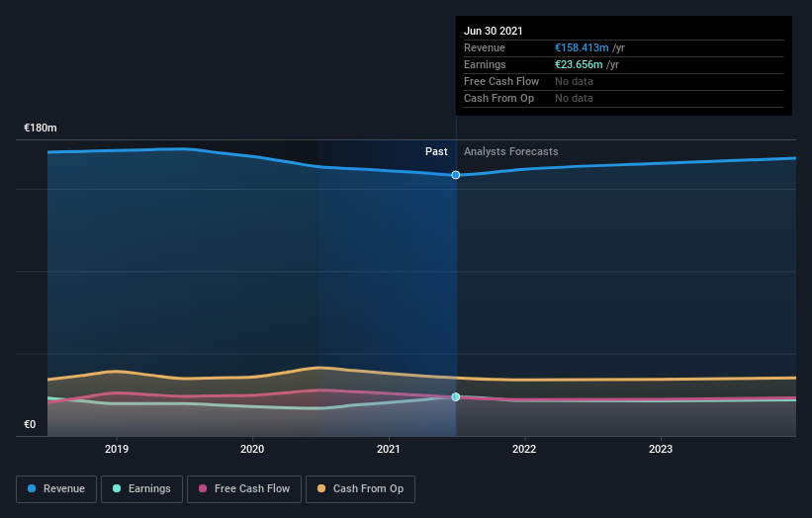This screenshot has width=812, height=518.
Task: Click the Free Cash Flow row label in tooltip
Action: click(x=501, y=81)
